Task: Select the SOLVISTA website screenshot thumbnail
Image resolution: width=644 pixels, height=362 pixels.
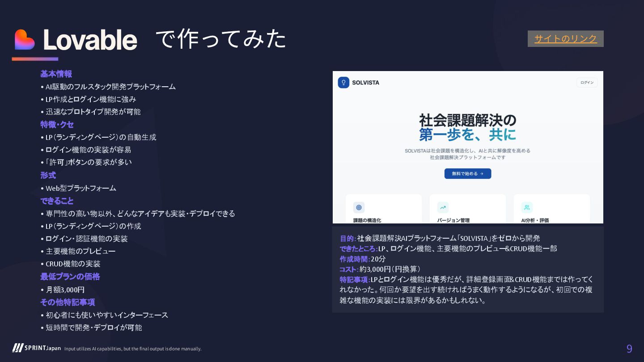Action: 468,147
